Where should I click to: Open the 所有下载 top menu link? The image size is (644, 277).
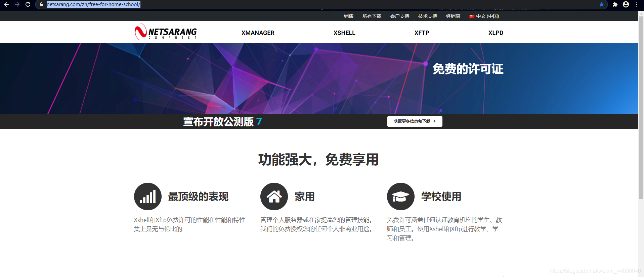(372, 16)
